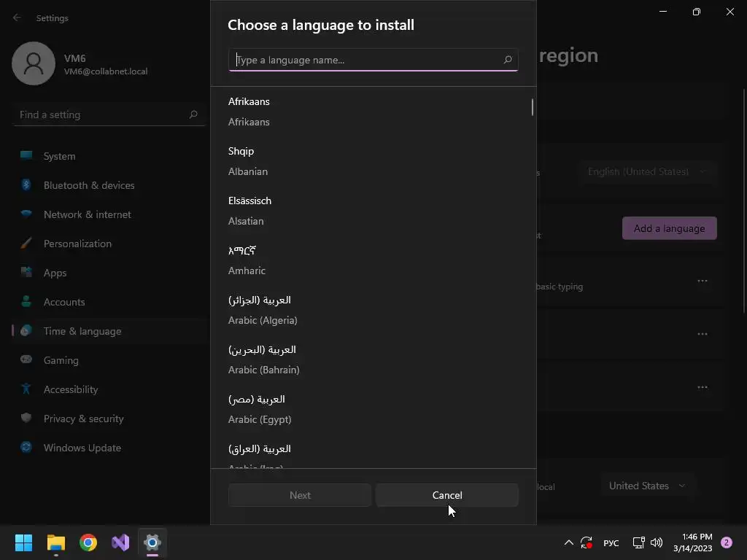Open File Explorer from taskbar
747x560 pixels.
click(55, 542)
